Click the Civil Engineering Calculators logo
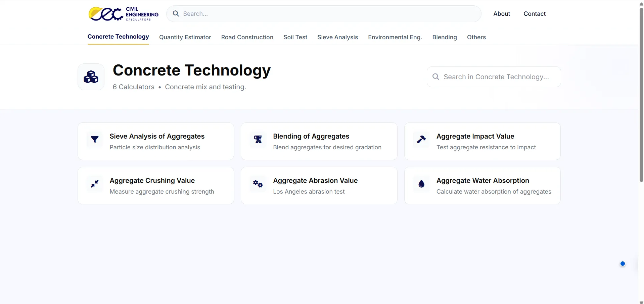644x304 pixels. click(124, 14)
